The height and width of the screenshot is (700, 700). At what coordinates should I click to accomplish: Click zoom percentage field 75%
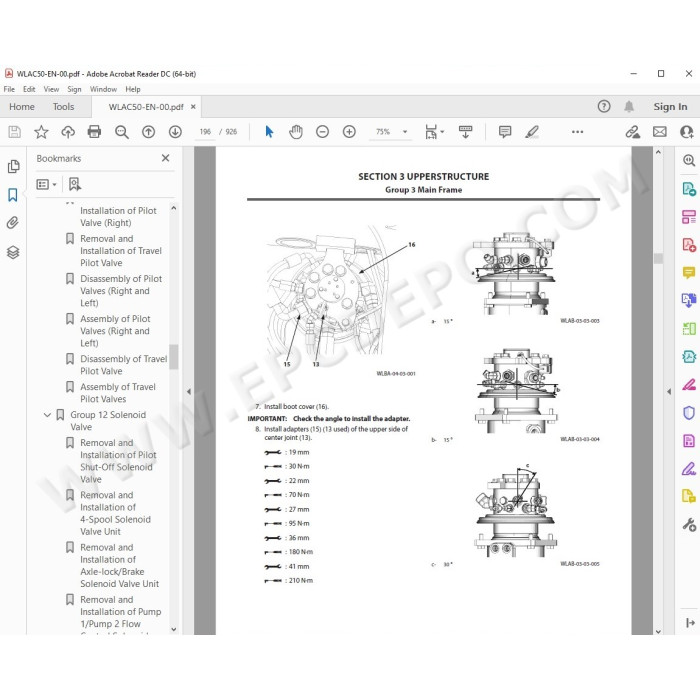(x=383, y=132)
